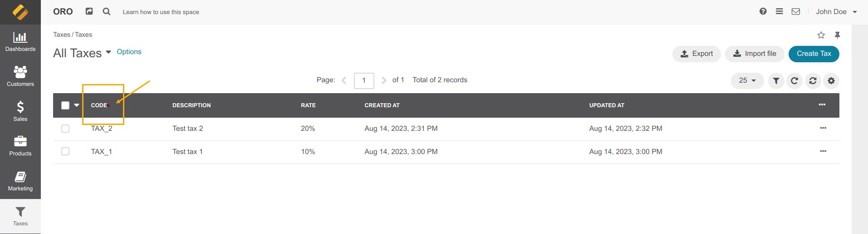
Task: Expand the All Taxes view dropdown
Action: point(108,52)
